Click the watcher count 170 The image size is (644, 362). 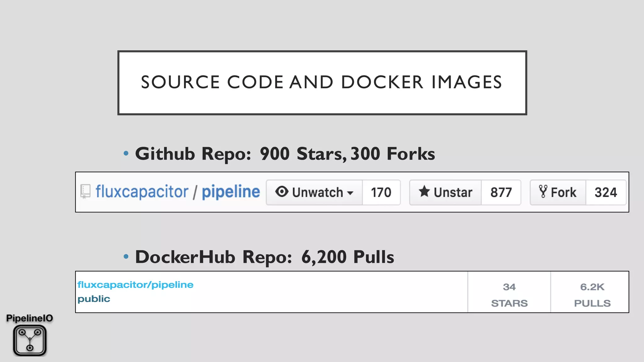[381, 192]
